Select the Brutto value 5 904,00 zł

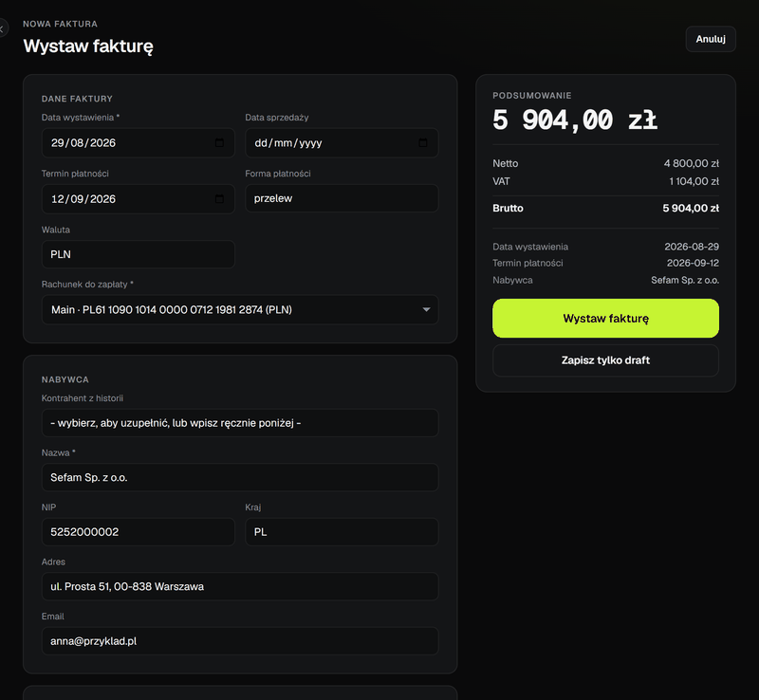tap(691, 208)
